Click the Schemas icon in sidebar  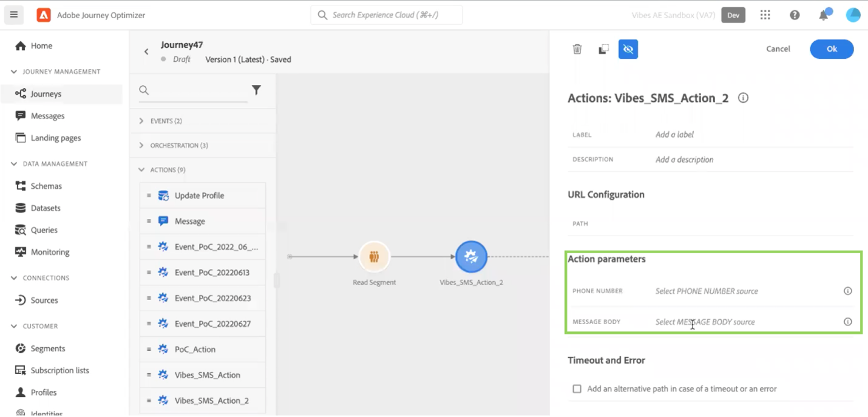click(x=21, y=186)
